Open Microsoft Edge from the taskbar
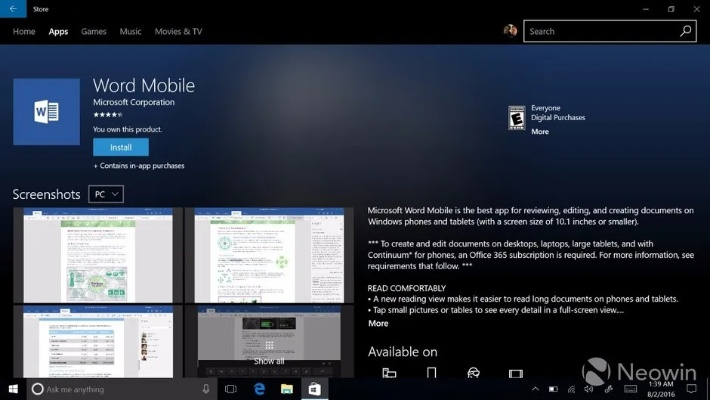The image size is (710, 400). tap(258, 388)
